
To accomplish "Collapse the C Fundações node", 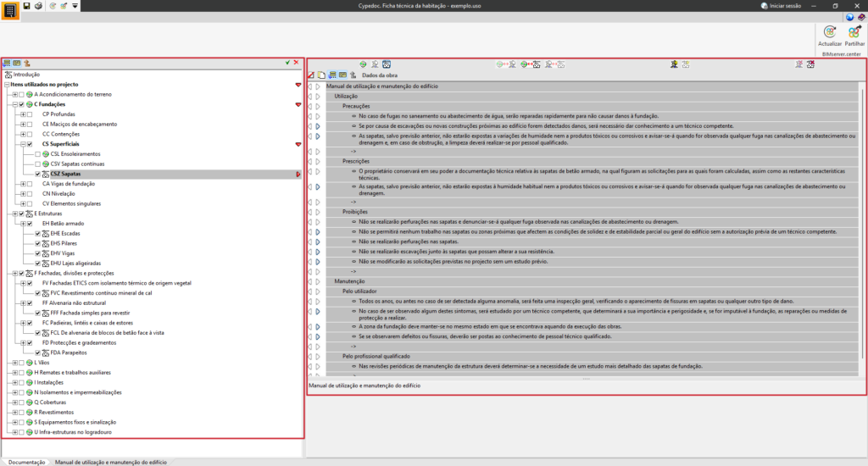I will 15,104.
